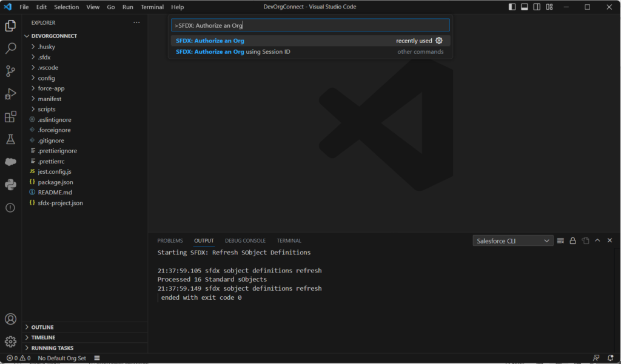This screenshot has height=364, width=621.
Task: Switch to the PROBLEMS tab
Action: tap(170, 240)
